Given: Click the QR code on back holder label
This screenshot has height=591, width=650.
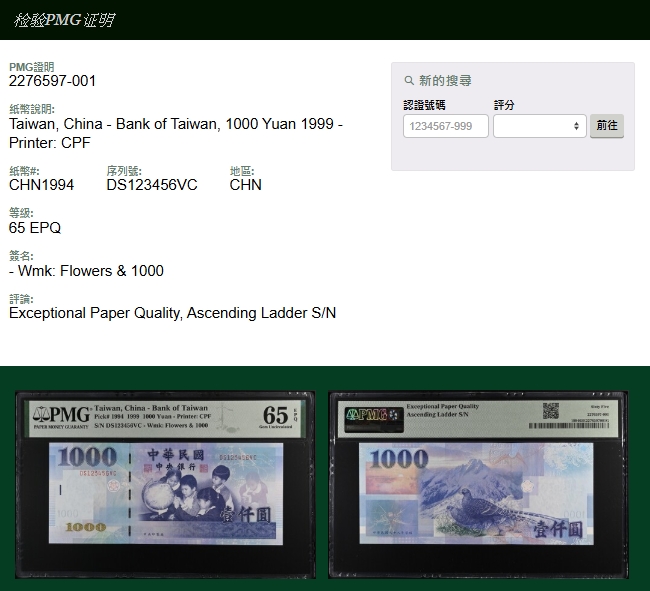Looking at the screenshot, I should (x=550, y=410).
